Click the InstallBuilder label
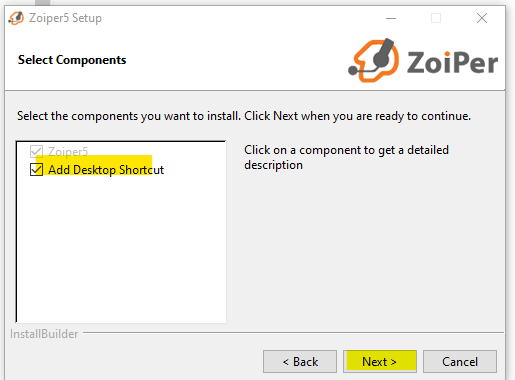The height and width of the screenshot is (380, 515). (44, 334)
